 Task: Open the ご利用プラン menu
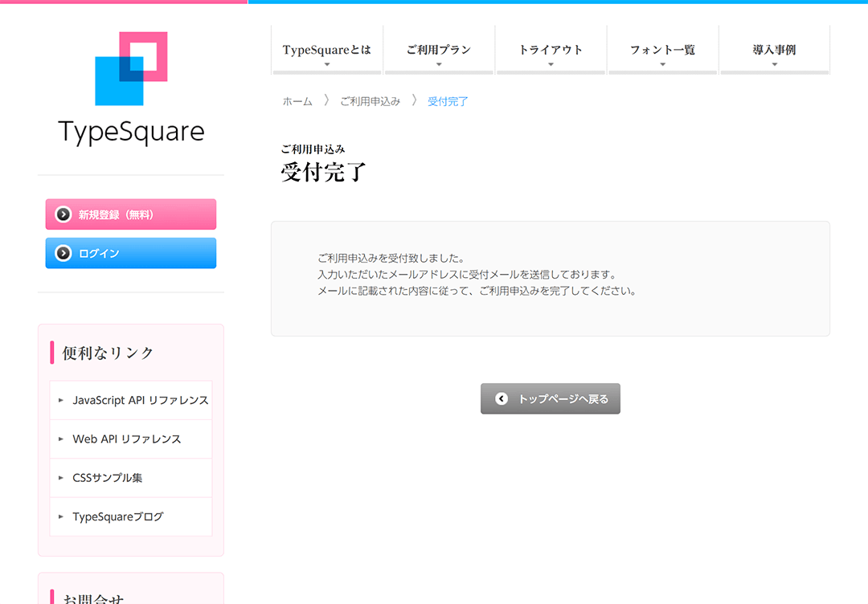439,50
